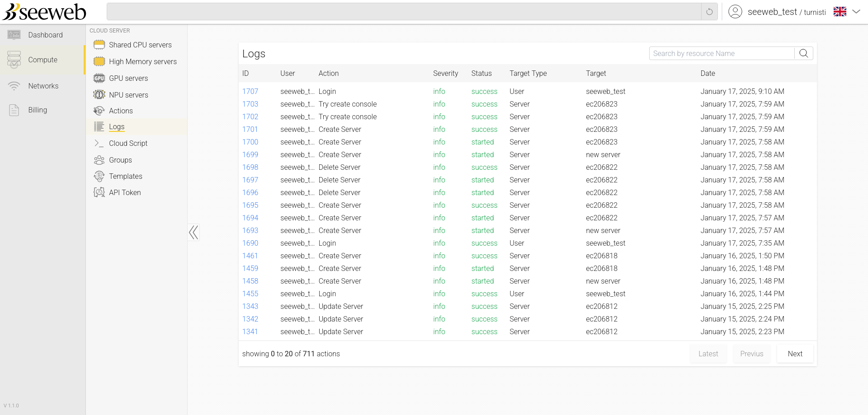Click the High Memory servers chip icon
The width and height of the screenshot is (868, 415).
point(99,61)
